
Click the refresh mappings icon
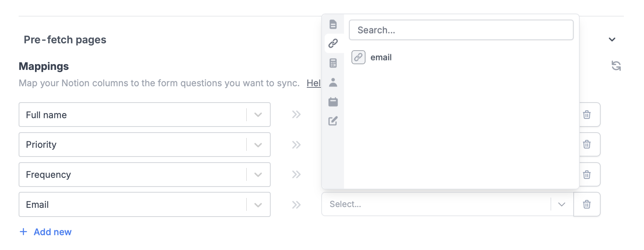click(616, 66)
